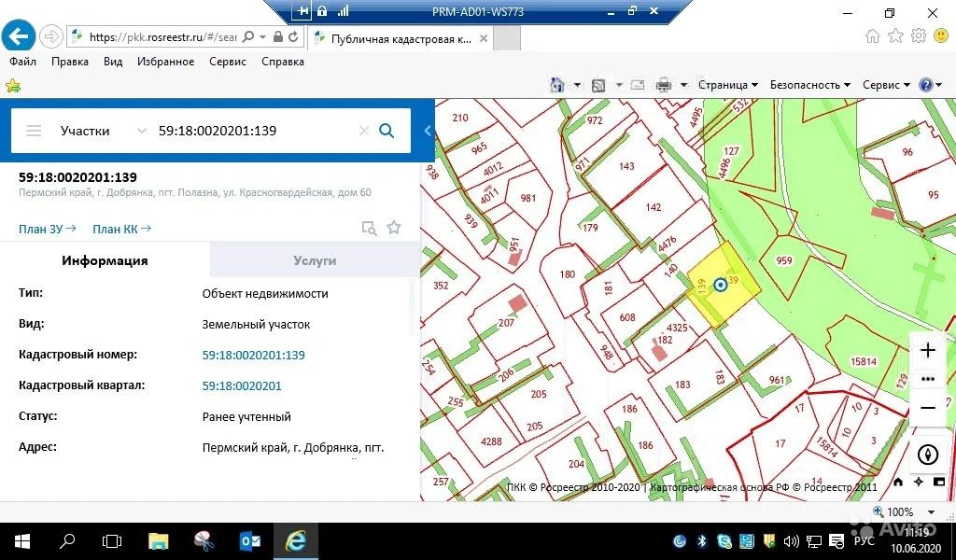Open the 100% zoom level dropdown

(931, 511)
